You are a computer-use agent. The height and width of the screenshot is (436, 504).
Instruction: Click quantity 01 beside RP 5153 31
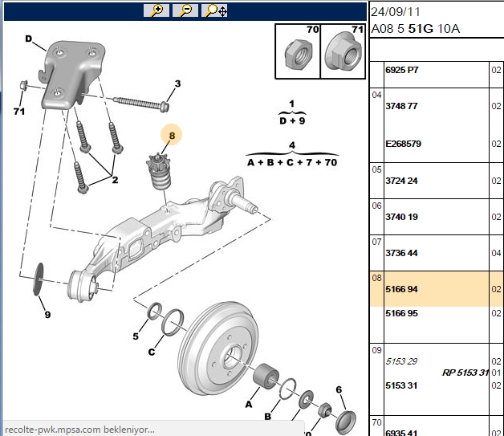pos(496,373)
